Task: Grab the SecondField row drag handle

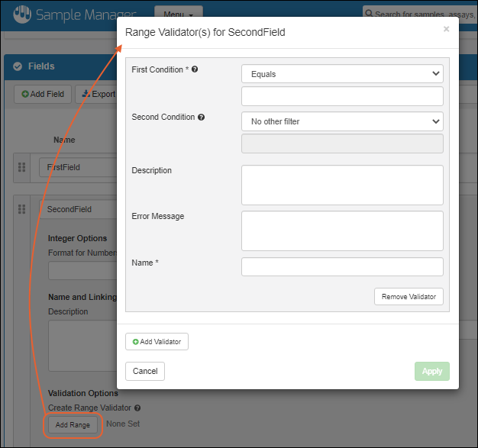Action: click(x=21, y=209)
